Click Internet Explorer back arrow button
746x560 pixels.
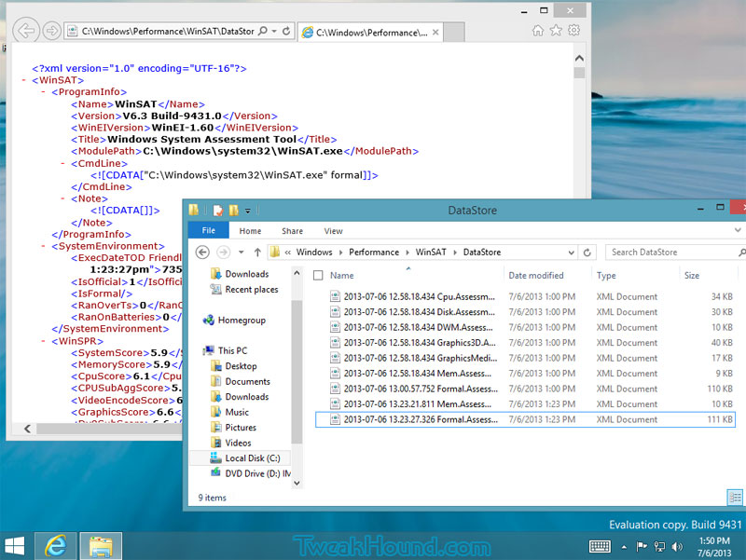[x=26, y=31]
